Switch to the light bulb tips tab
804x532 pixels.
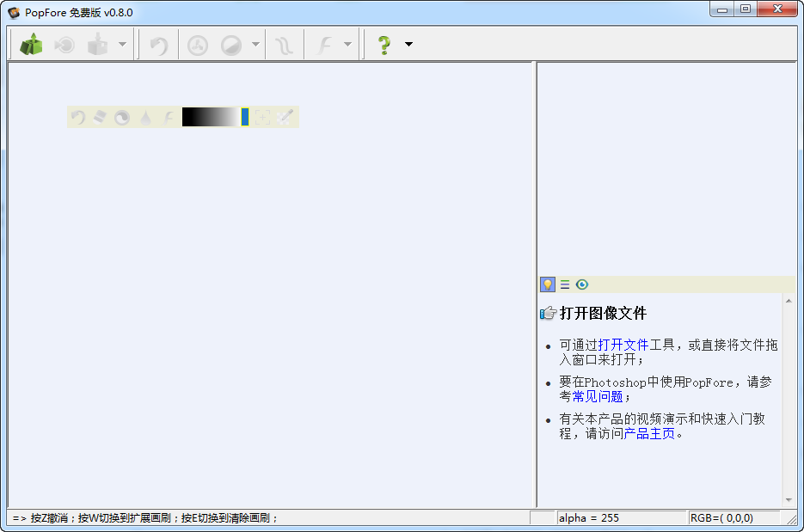click(548, 284)
